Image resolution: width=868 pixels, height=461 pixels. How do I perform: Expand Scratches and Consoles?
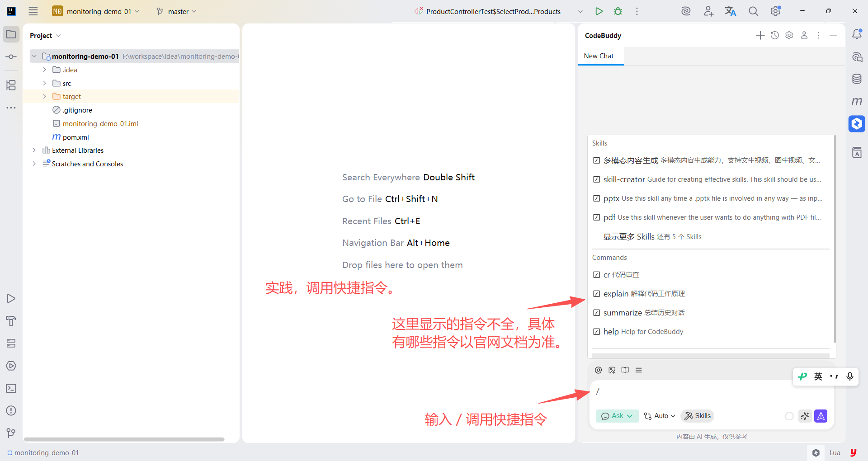(34, 164)
